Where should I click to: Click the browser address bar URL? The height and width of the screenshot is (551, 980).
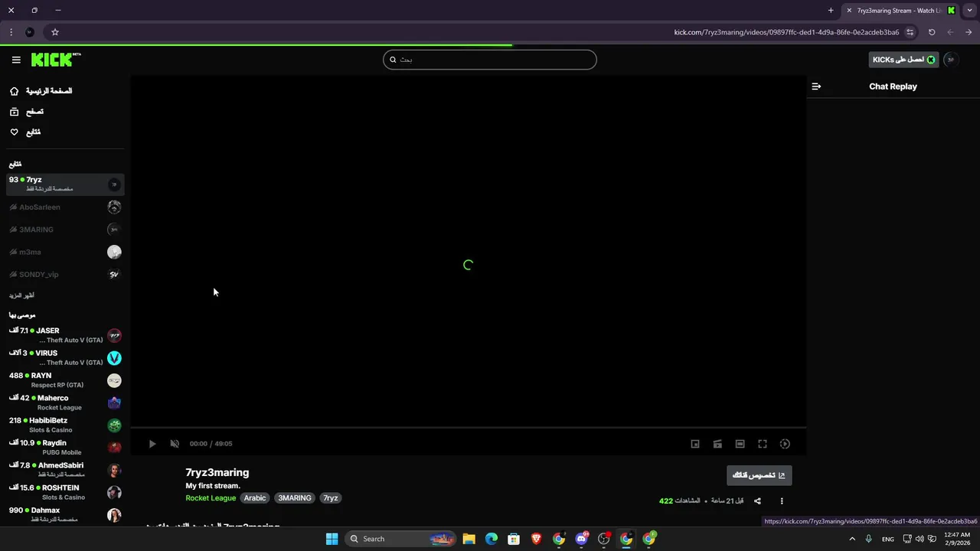[x=786, y=32]
